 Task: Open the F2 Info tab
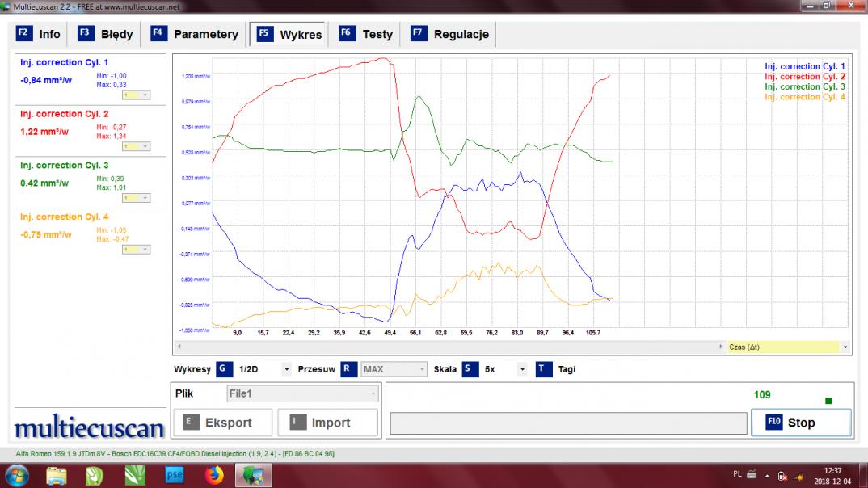click(x=38, y=34)
